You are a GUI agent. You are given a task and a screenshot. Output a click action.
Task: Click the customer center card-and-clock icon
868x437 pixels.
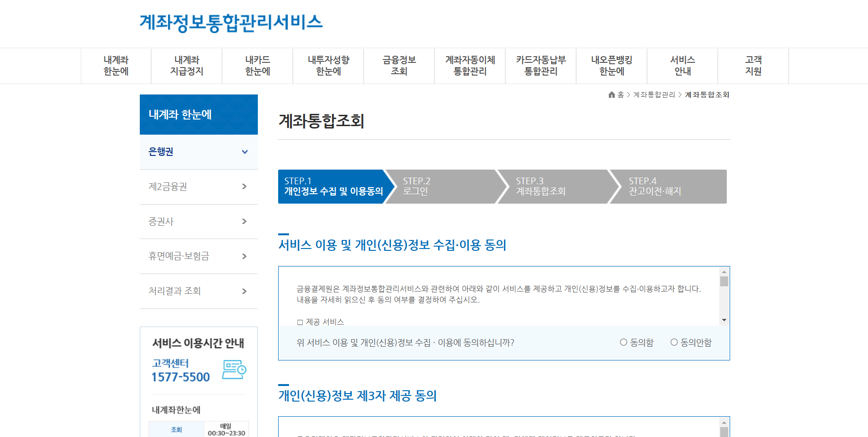coord(233,370)
